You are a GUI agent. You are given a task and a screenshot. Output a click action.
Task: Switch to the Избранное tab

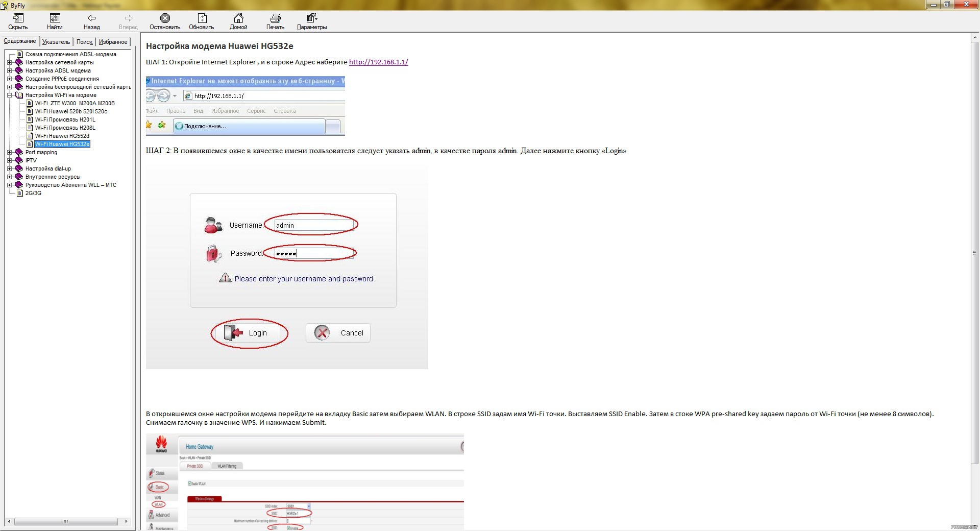113,42
